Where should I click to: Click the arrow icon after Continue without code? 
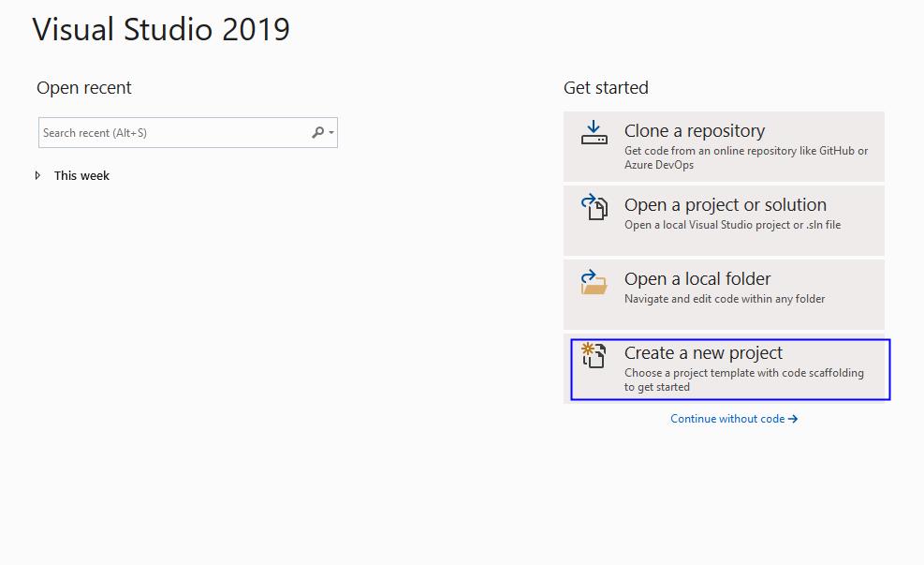click(x=794, y=419)
